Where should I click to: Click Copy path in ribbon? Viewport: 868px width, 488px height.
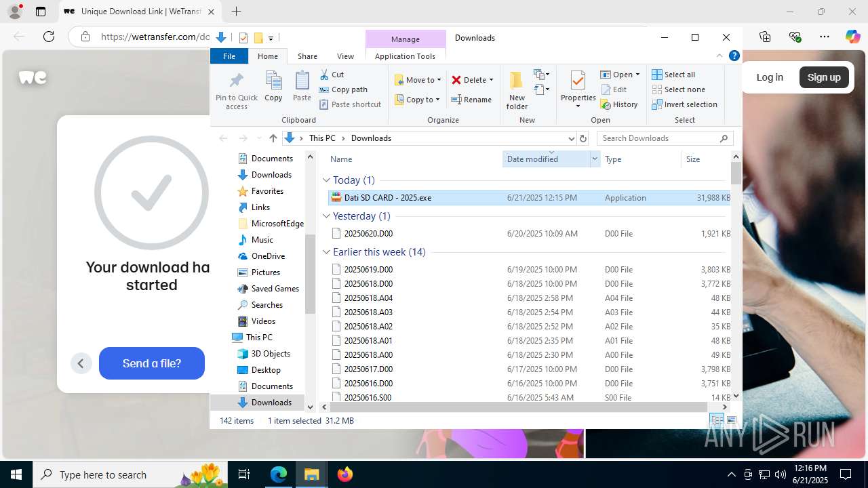click(x=343, y=89)
